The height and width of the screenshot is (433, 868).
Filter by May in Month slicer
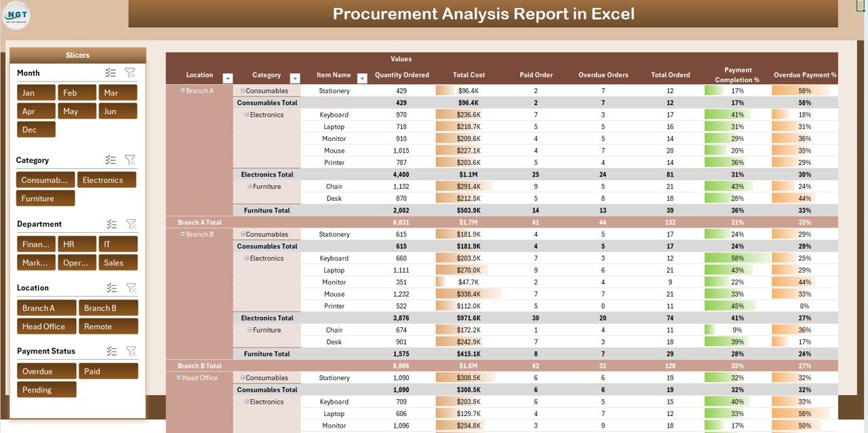(x=77, y=111)
